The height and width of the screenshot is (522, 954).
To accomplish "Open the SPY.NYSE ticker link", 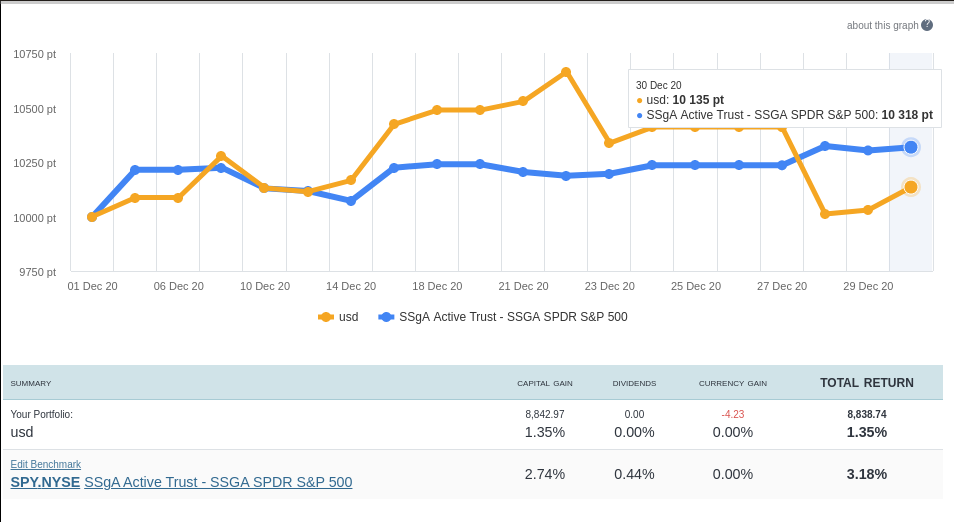I will pyautogui.click(x=45, y=482).
